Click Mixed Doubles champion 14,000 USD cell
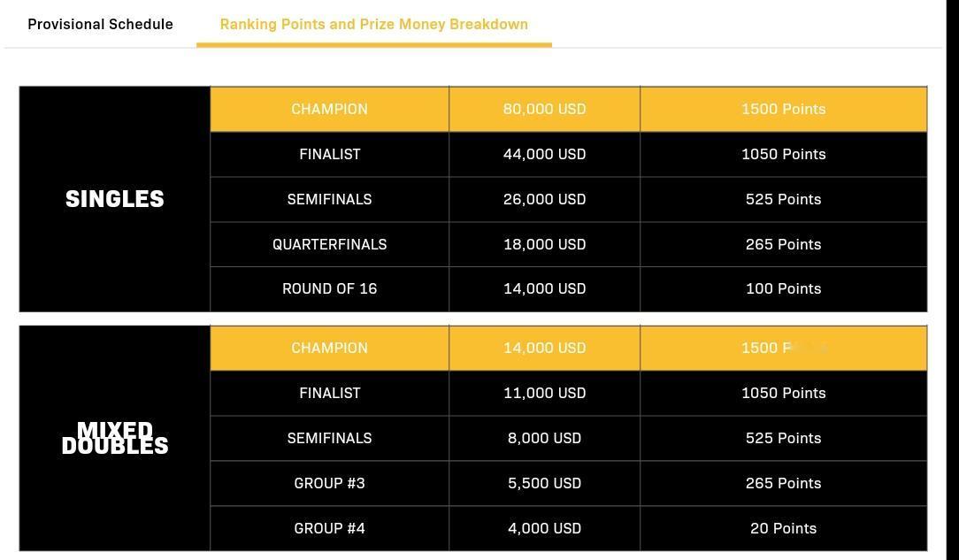Screen dimensions: 959x560 (544, 348)
